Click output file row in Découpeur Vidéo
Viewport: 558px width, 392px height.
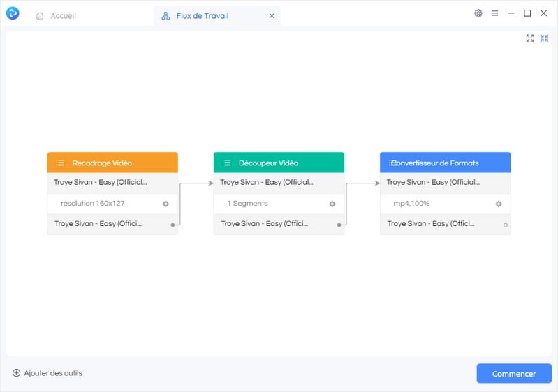point(279,224)
